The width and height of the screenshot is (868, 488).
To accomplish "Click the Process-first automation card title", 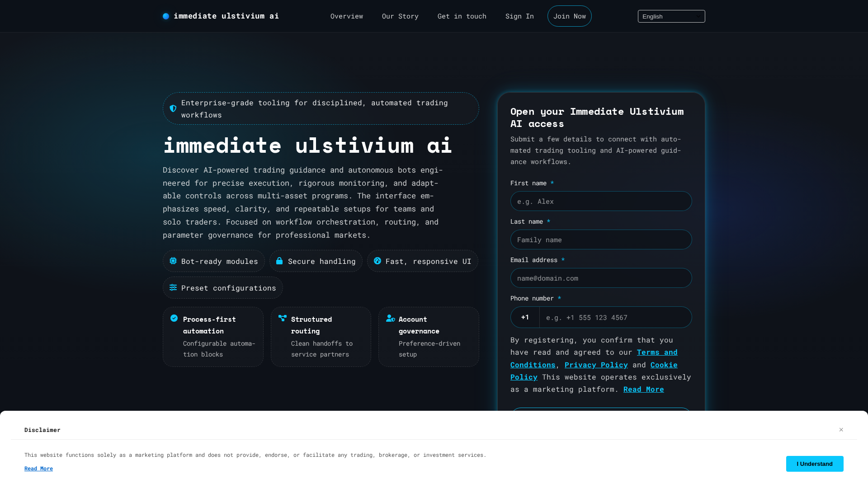I will 209,325.
